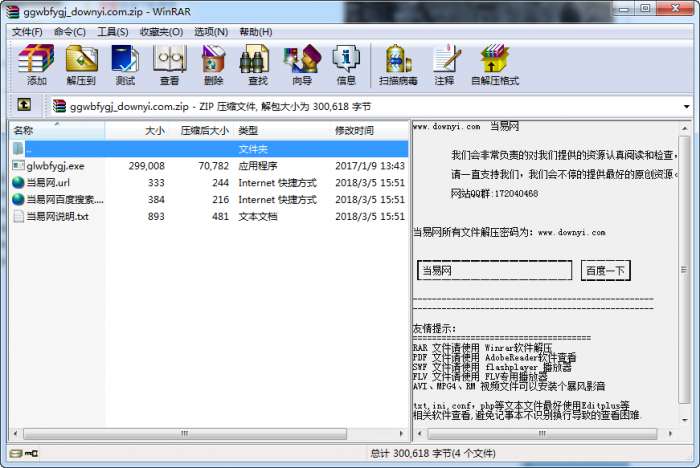The height and width of the screenshot is (468, 700).
Task: Launch the 向导 (Wizard) tool
Action: click(302, 65)
